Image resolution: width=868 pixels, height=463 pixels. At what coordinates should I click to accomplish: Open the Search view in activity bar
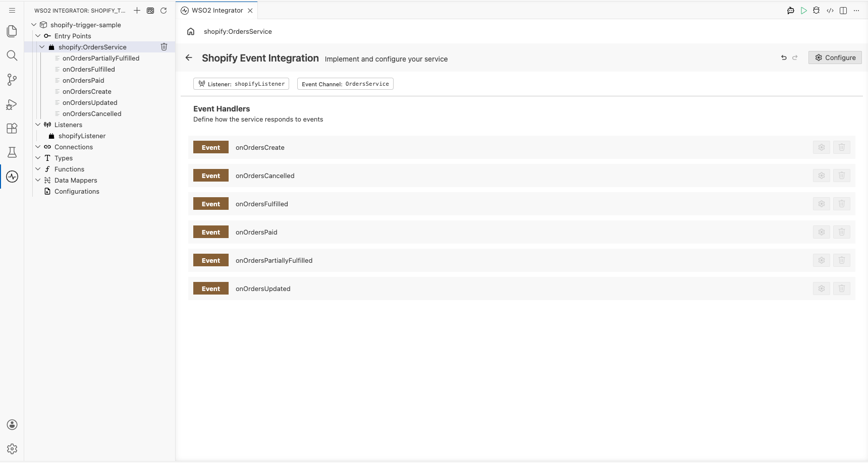click(12, 55)
